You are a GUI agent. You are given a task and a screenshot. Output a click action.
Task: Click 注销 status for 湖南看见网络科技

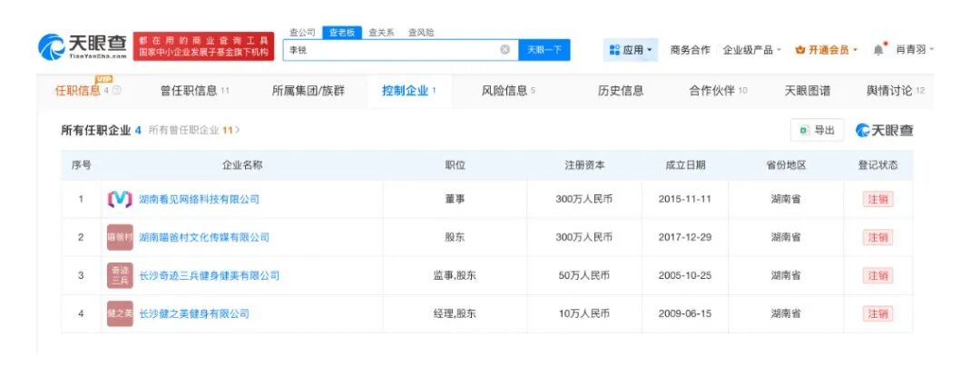(877, 200)
